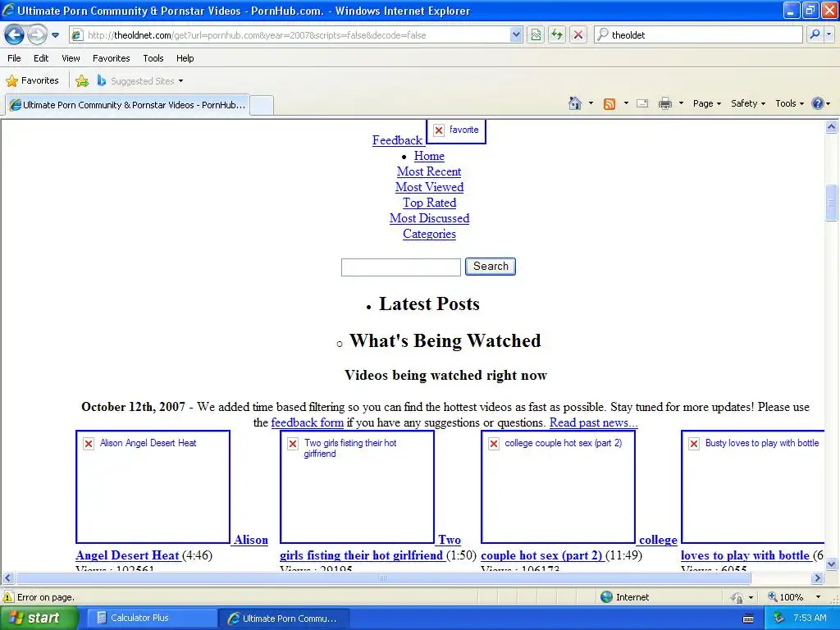Open the Top Rated link

click(430, 203)
